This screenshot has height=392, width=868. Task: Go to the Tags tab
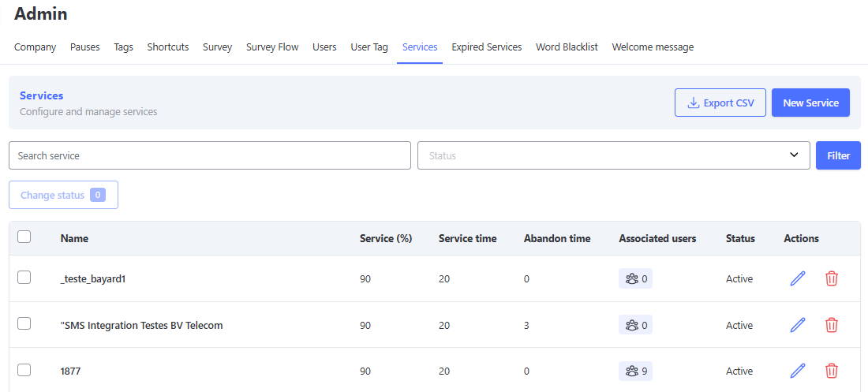coord(123,47)
